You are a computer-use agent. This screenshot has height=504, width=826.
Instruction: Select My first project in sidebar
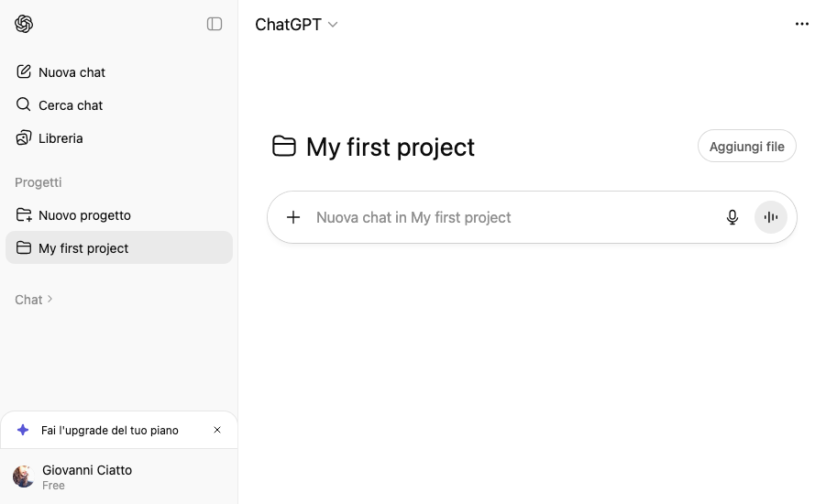(83, 248)
